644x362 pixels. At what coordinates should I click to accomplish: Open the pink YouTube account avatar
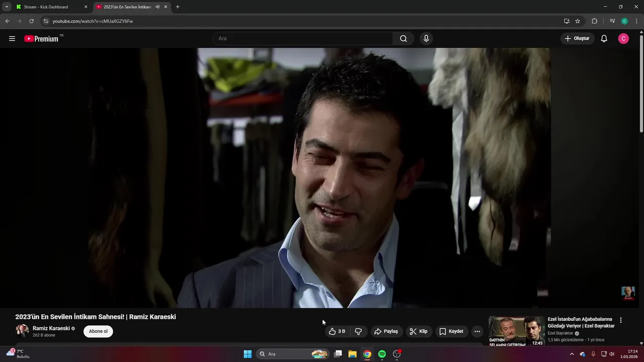[623, 39]
